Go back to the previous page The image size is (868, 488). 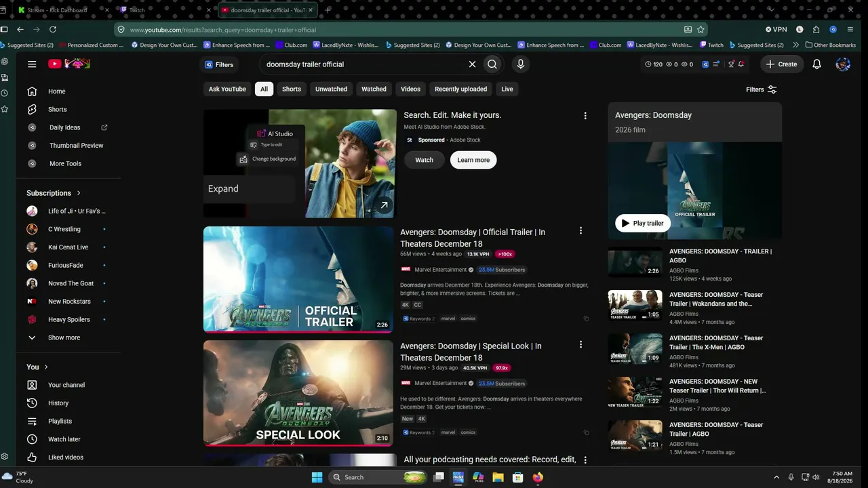[20, 30]
